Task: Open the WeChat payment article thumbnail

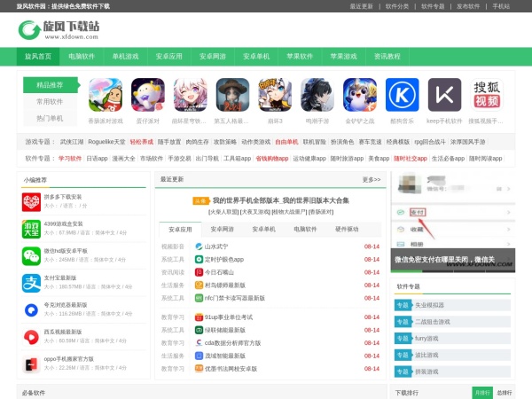Action: coord(452,220)
